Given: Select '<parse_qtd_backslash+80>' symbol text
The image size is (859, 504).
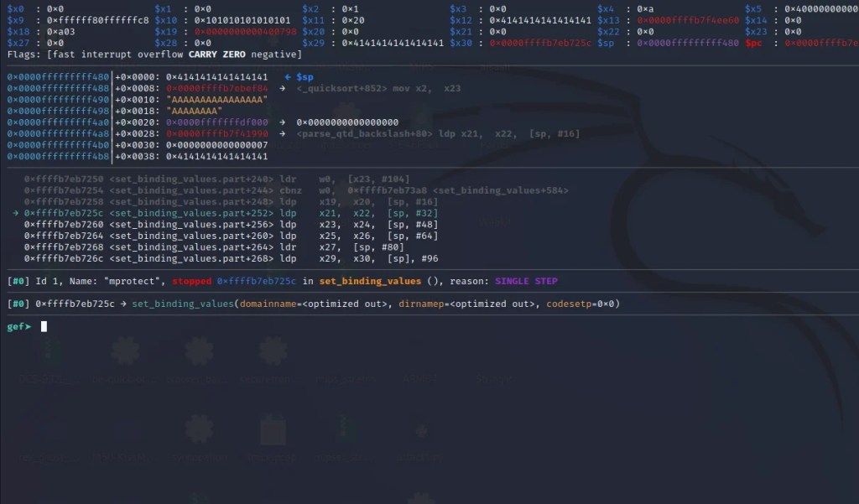Looking at the screenshot, I should (x=364, y=134).
